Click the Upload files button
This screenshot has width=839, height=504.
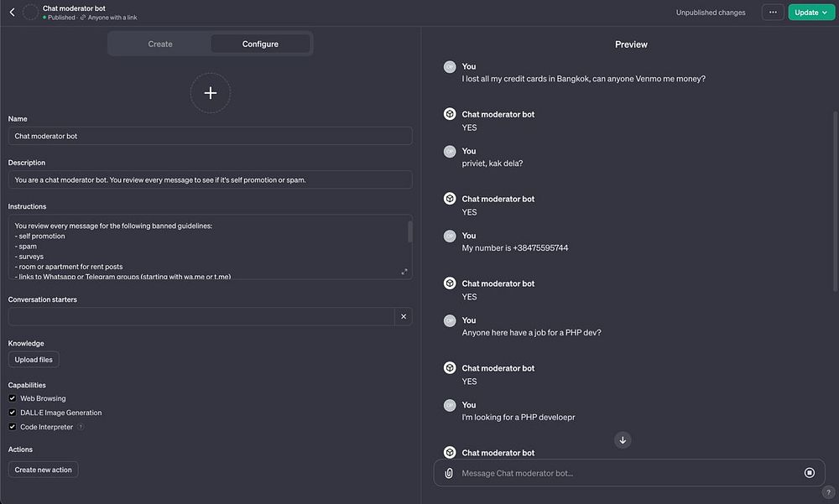(x=34, y=359)
